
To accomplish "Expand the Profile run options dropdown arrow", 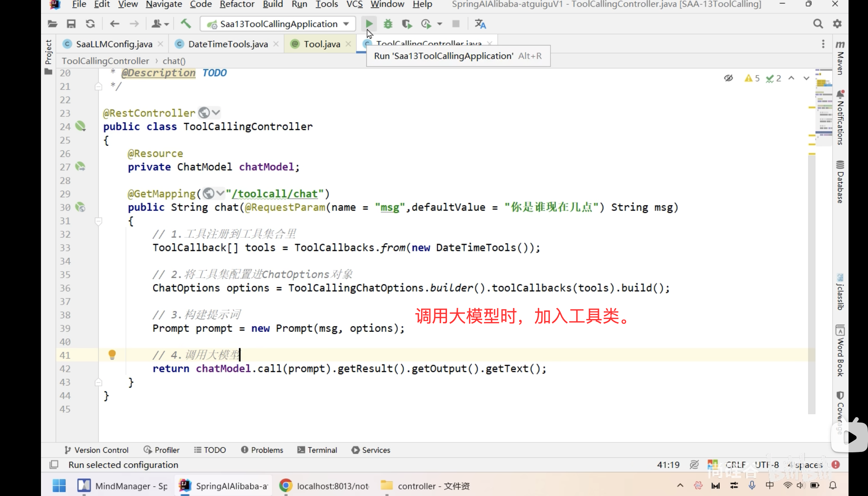I will pos(440,24).
